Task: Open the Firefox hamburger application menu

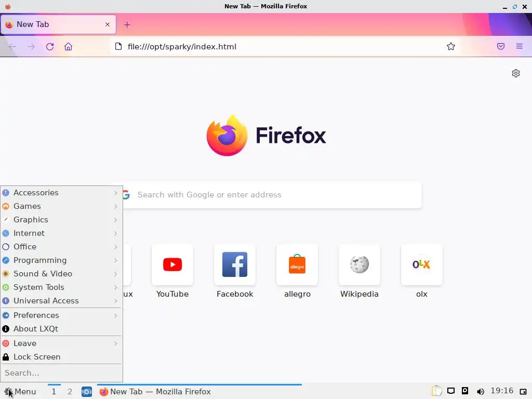Action: coord(520,46)
